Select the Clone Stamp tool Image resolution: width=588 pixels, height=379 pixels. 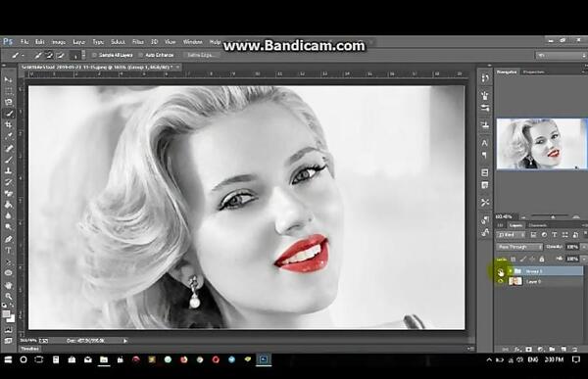(x=8, y=171)
